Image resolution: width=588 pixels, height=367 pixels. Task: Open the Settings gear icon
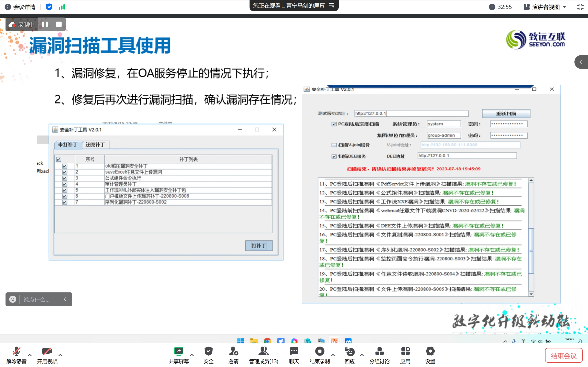point(430,351)
